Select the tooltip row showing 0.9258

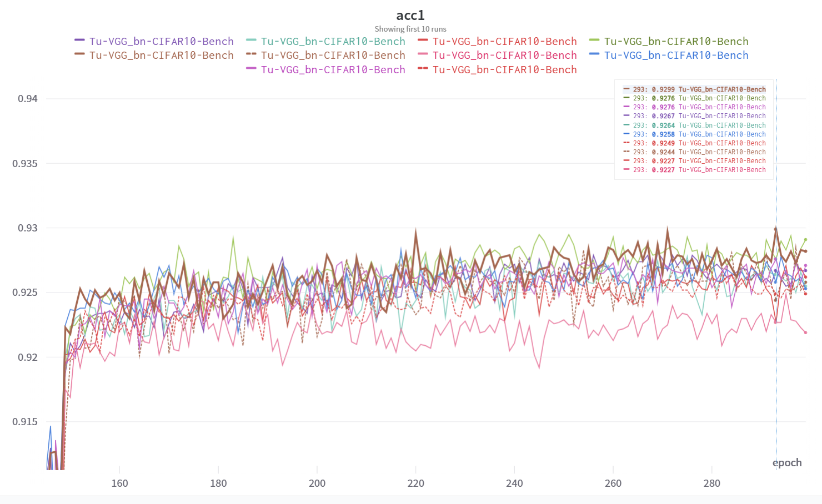click(x=692, y=134)
